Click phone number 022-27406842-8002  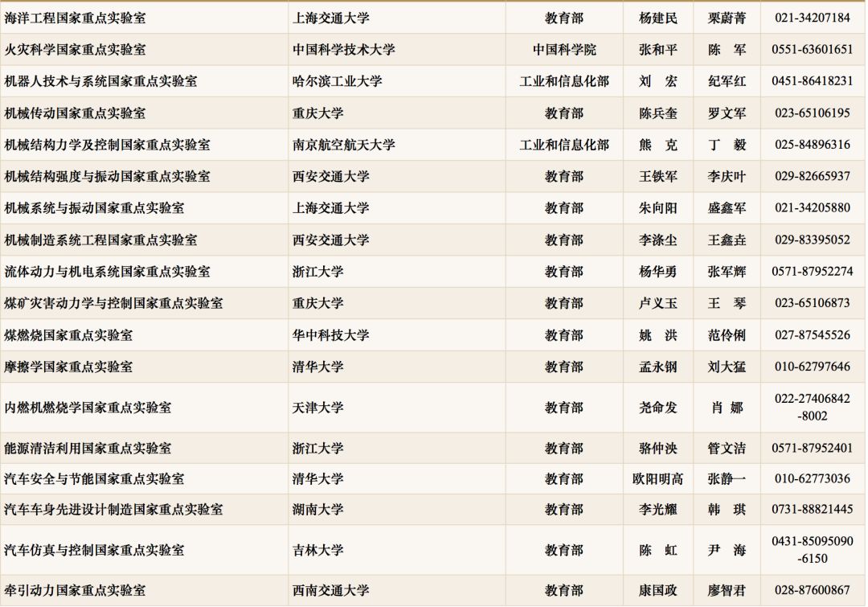point(812,408)
